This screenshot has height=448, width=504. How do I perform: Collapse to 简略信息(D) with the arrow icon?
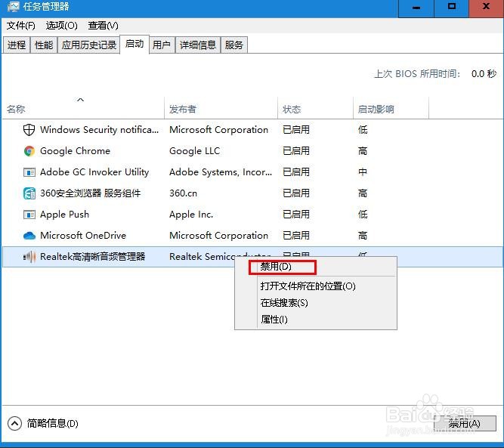14,424
